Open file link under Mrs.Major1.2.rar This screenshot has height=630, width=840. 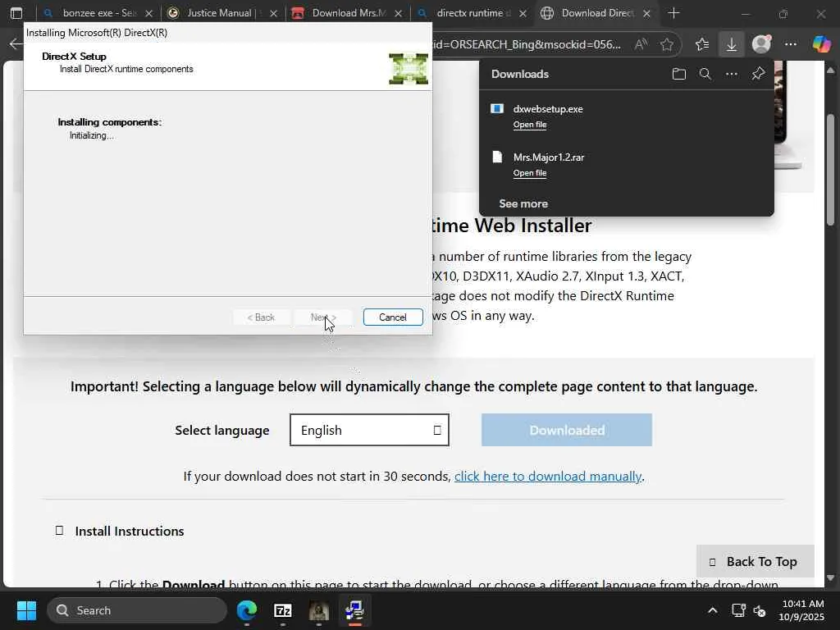click(529, 172)
